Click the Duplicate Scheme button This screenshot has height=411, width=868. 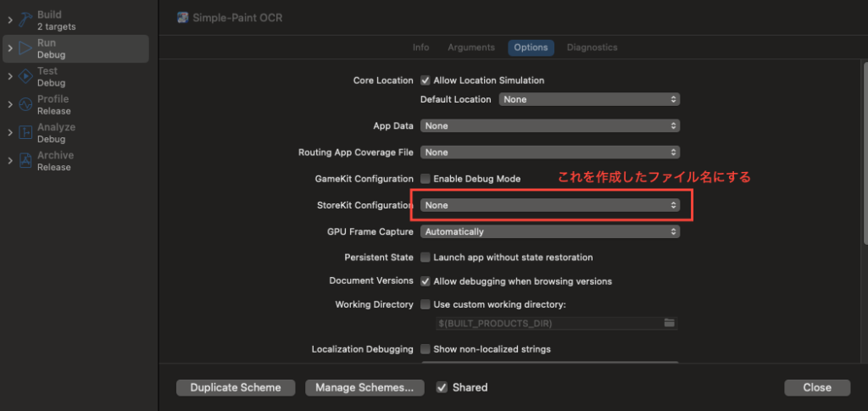[x=236, y=387]
